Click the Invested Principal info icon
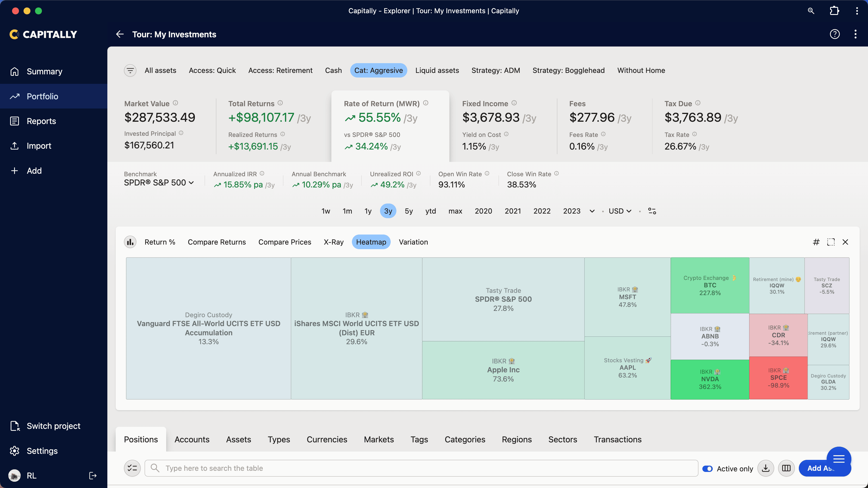This screenshot has width=868, height=488. (181, 133)
